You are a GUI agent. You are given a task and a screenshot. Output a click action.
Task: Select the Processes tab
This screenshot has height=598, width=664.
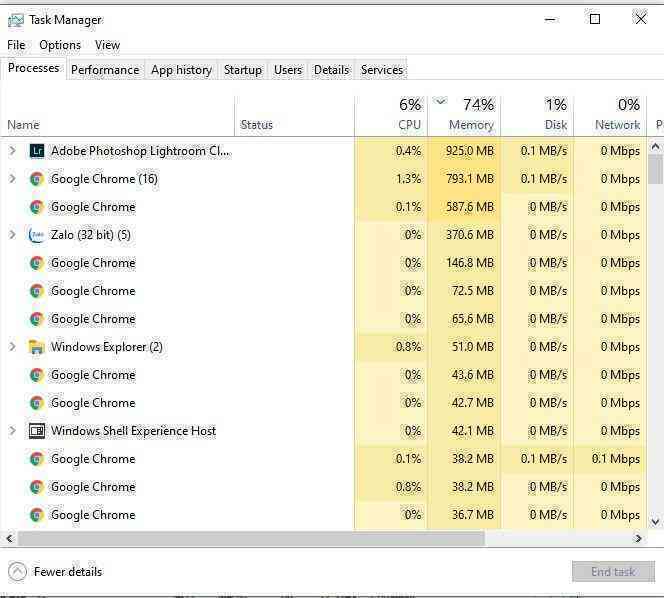(33, 68)
